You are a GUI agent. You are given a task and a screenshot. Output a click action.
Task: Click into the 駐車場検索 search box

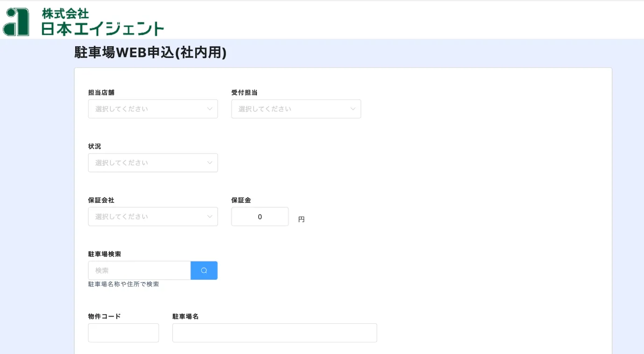point(139,270)
